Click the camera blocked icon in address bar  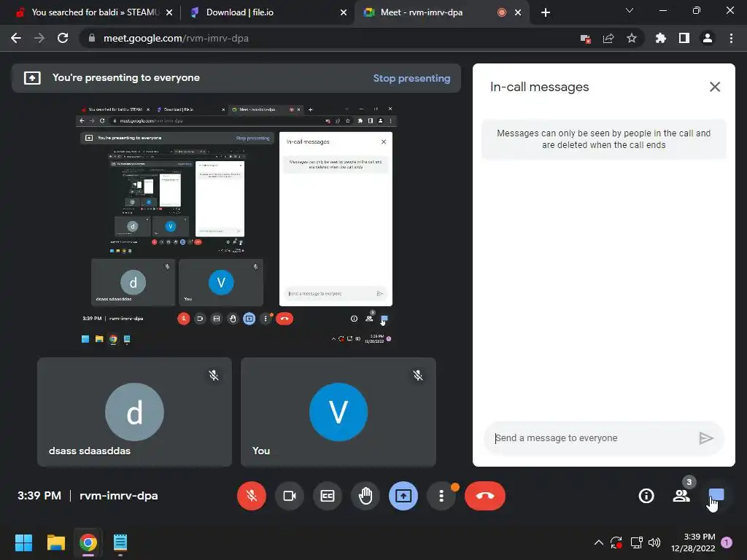(586, 39)
